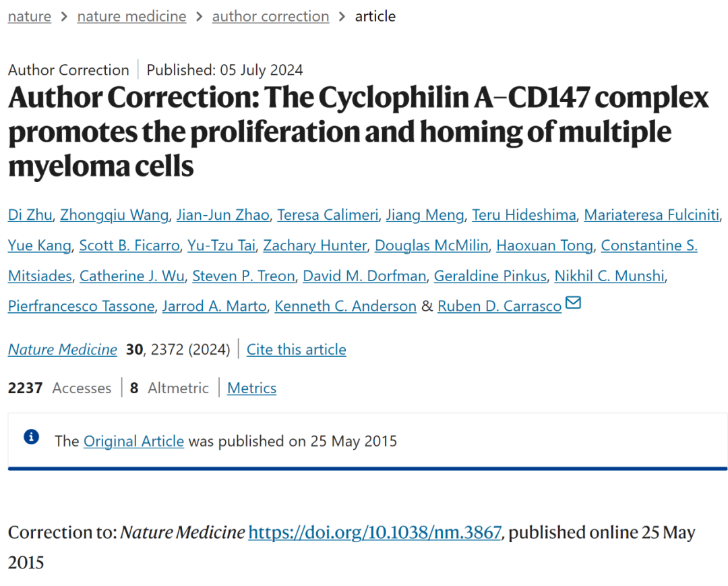Click Scott B. Ficarro author link
Screen dimensions: 728x586
[x=129, y=245]
